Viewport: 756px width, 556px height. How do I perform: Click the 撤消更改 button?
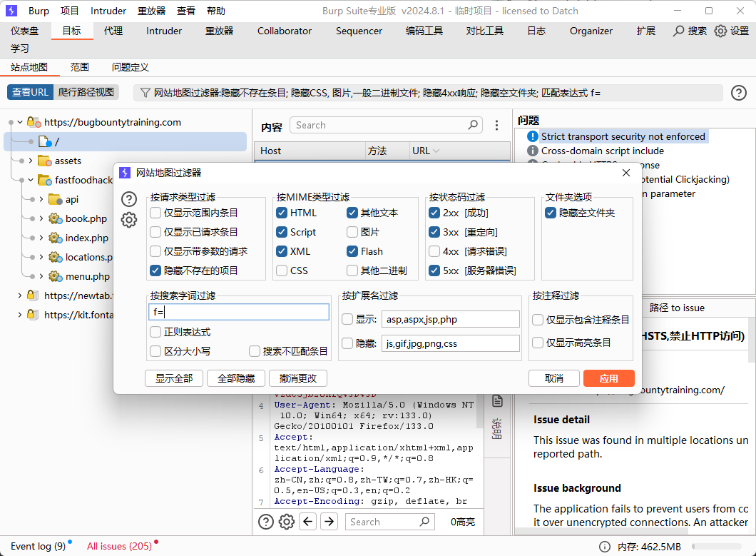click(x=298, y=378)
